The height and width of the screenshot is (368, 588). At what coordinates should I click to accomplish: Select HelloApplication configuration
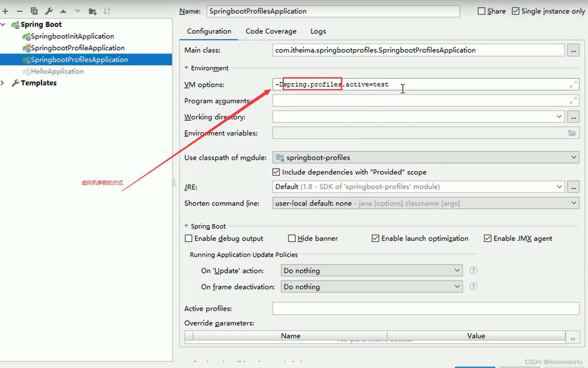[57, 71]
